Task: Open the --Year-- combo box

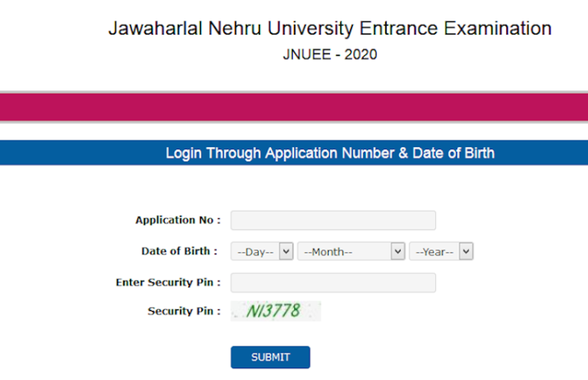Action: click(441, 251)
